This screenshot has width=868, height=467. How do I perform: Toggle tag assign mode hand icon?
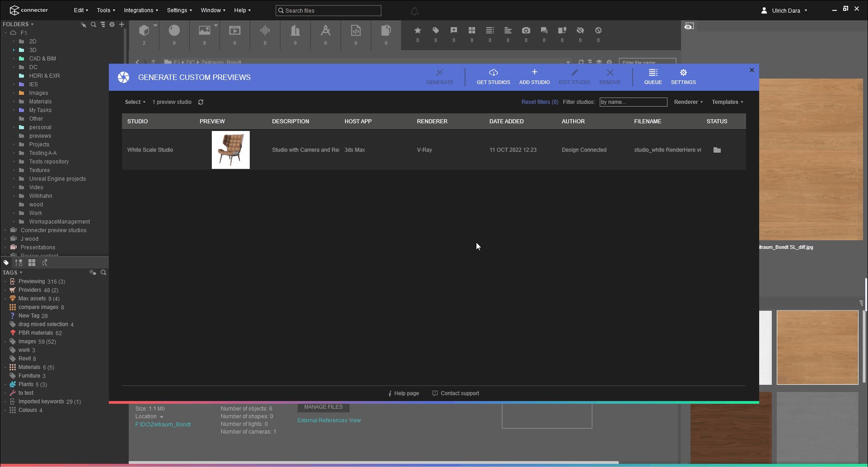(93, 272)
